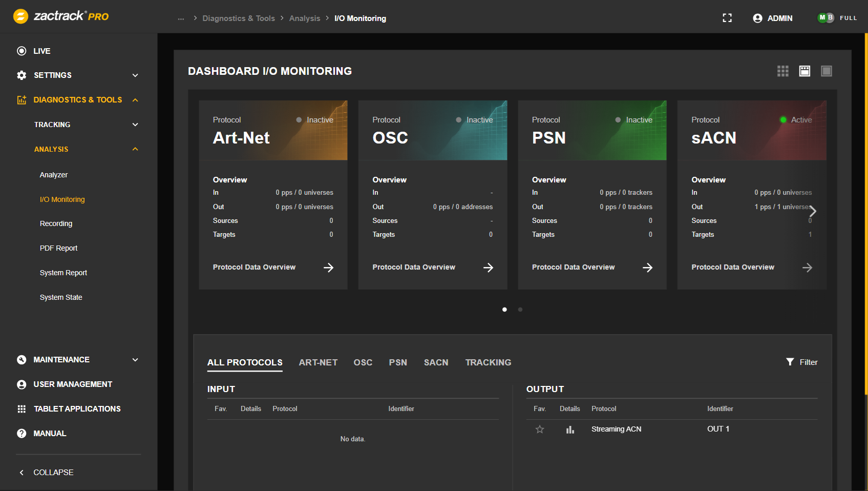868x491 pixels.
Task: Click the OSC card header
Action: (433, 130)
